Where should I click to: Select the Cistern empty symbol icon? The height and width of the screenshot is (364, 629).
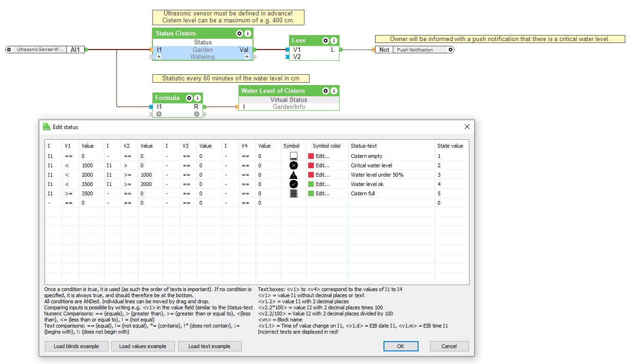click(x=294, y=156)
